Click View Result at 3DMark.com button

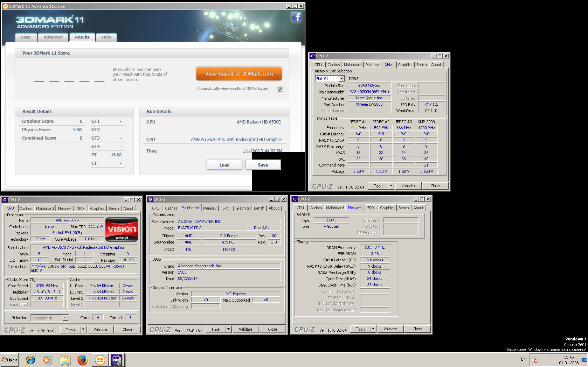pyautogui.click(x=239, y=74)
